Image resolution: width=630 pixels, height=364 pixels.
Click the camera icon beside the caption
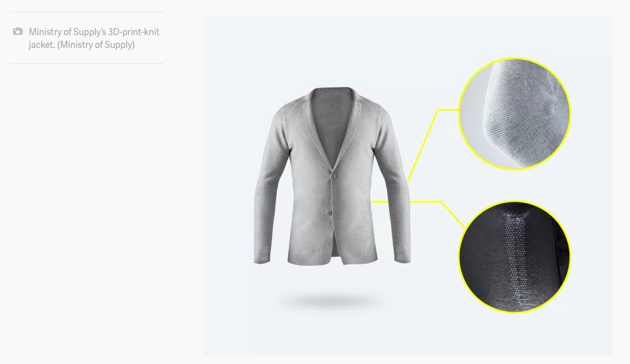coord(18,31)
